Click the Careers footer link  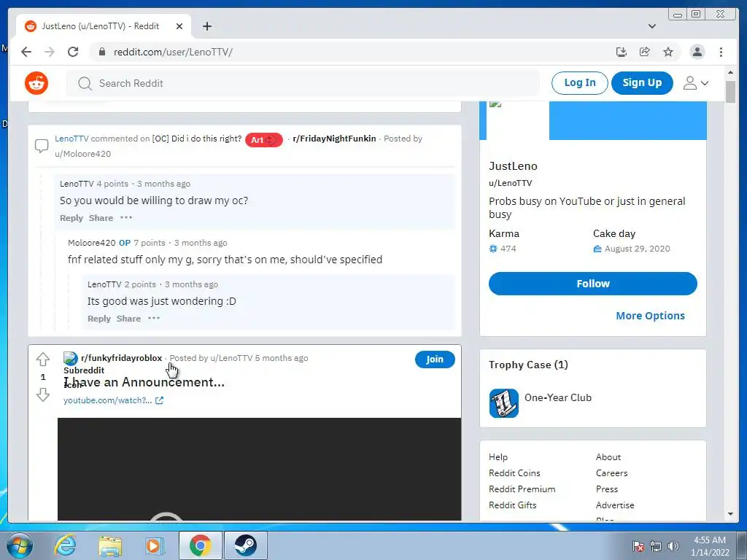pos(612,472)
